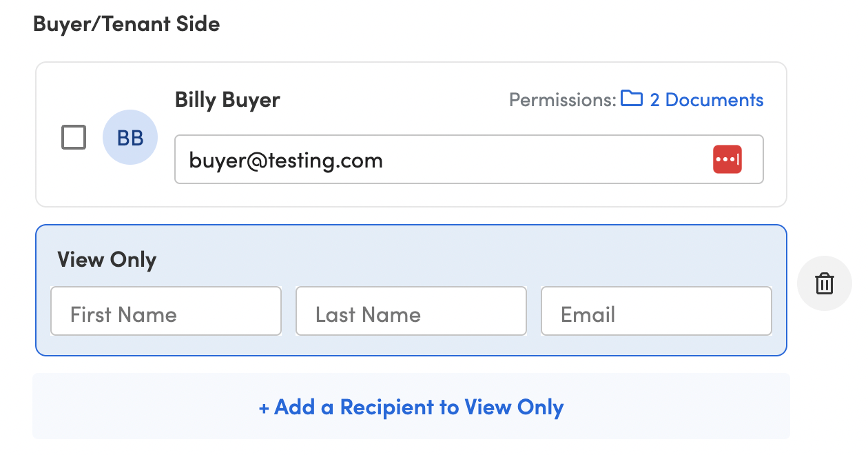This screenshot has width=868, height=455.
Task: Delete the View Only recipient via trash icon
Action: coord(825,283)
